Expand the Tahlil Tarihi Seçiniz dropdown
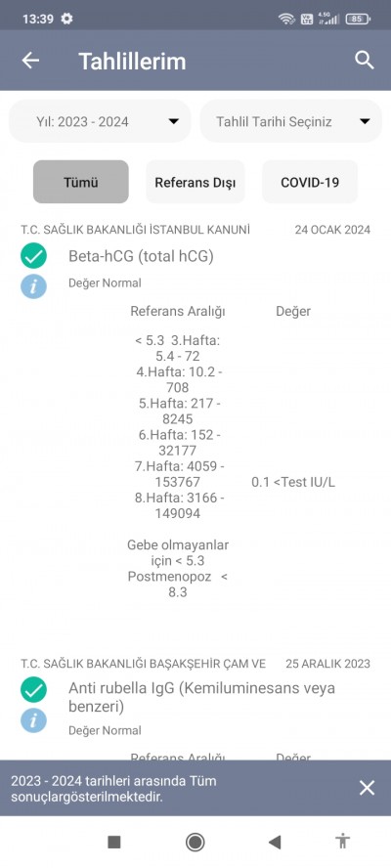391x868 pixels. coord(290,121)
